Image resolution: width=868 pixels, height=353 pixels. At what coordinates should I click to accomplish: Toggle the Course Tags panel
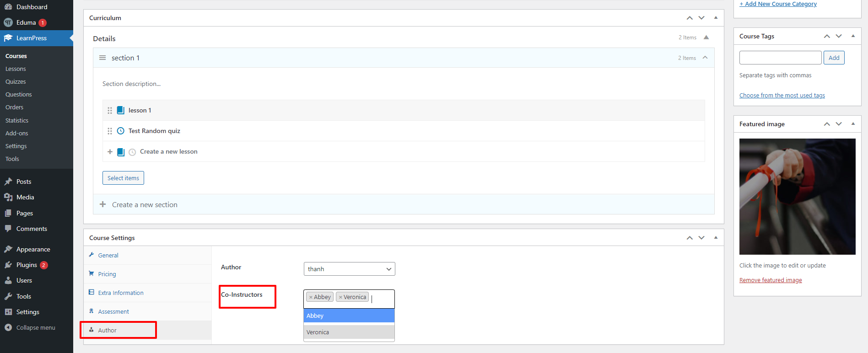(853, 36)
